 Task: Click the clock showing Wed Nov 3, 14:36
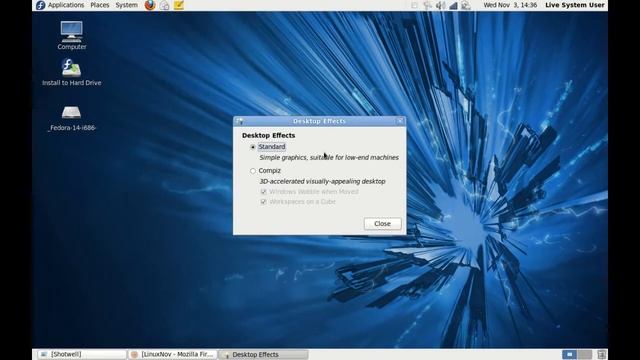coord(510,5)
